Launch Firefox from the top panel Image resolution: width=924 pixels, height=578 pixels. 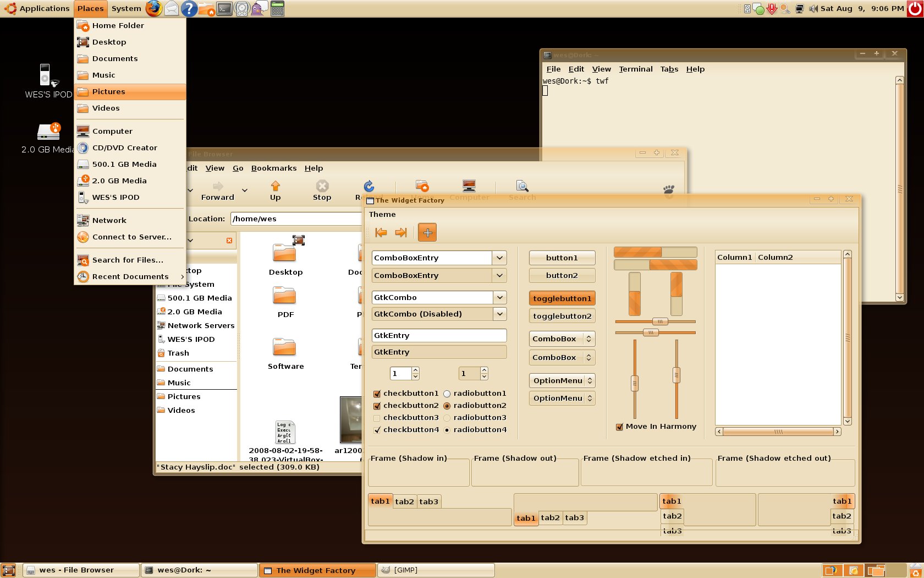pyautogui.click(x=154, y=8)
